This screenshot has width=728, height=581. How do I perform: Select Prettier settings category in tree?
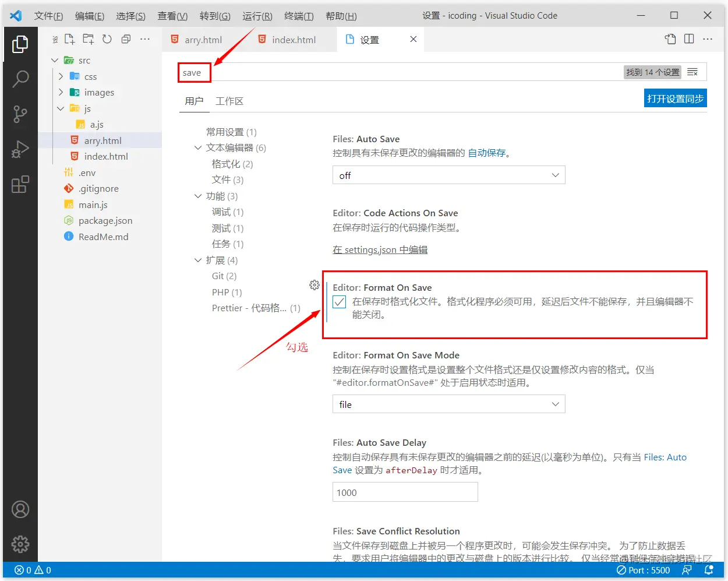(256, 308)
